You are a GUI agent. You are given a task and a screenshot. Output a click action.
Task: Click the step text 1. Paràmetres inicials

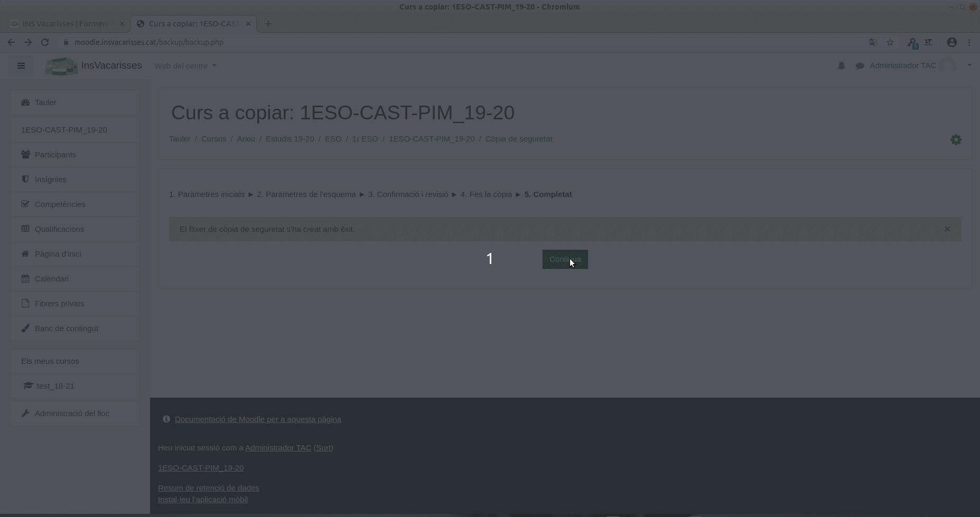click(x=207, y=194)
